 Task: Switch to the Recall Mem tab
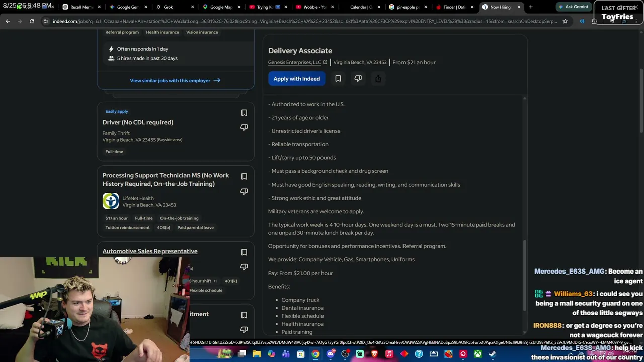coord(82,7)
